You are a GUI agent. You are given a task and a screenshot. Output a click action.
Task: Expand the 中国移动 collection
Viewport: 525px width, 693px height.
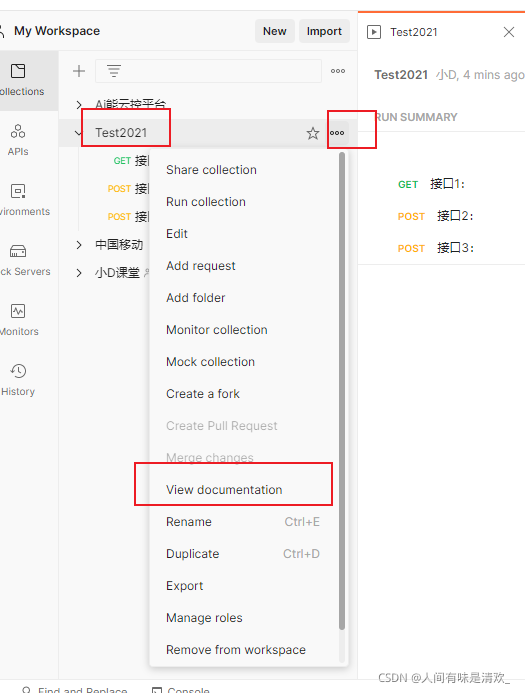(x=79, y=245)
